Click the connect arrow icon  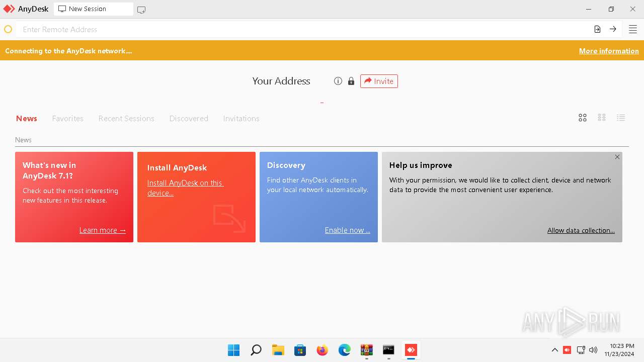point(613,29)
